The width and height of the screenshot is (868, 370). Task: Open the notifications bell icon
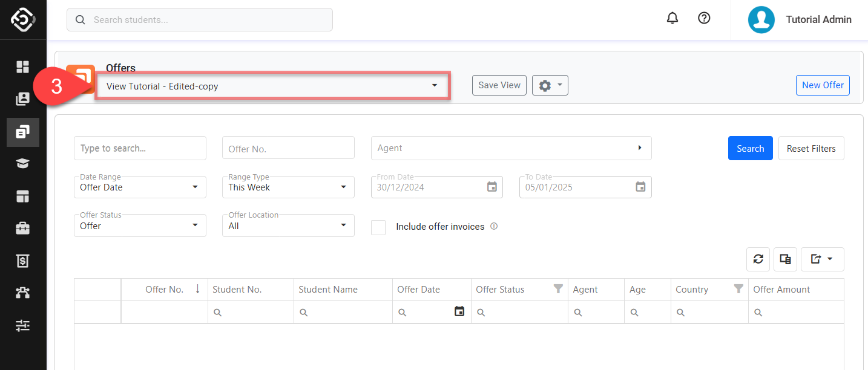click(672, 18)
